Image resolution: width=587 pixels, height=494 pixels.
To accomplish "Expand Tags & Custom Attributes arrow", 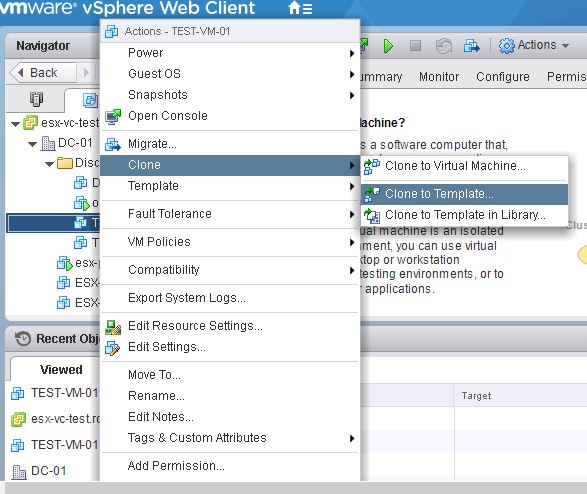I will click(352, 438).
